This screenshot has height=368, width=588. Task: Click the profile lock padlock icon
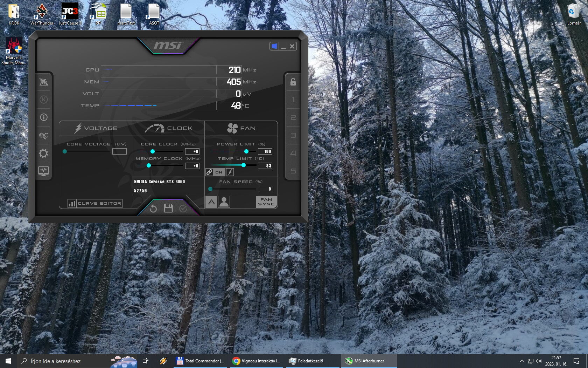point(293,82)
